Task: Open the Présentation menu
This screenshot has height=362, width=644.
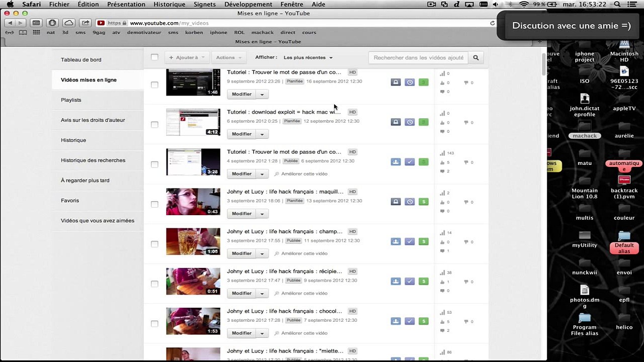Action: (x=126, y=4)
